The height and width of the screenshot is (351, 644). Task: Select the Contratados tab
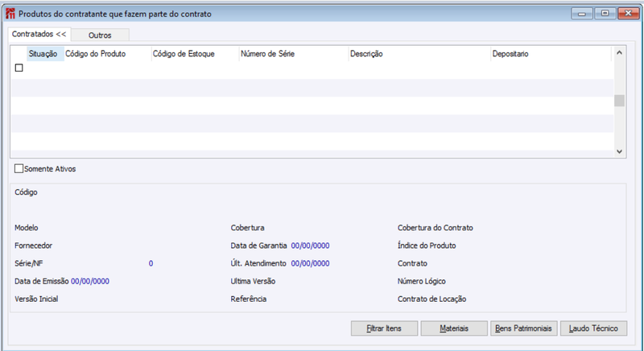coord(39,34)
